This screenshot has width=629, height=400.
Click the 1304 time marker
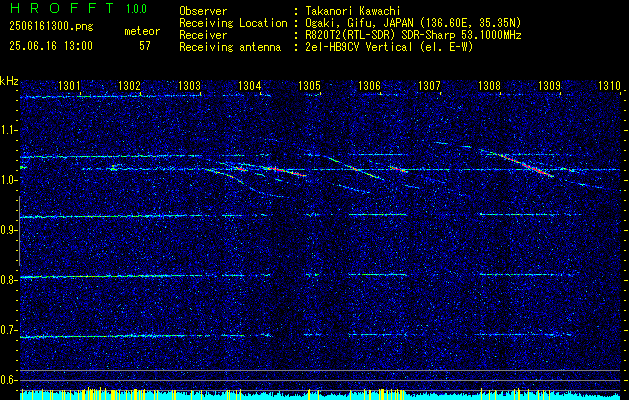(x=250, y=85)
